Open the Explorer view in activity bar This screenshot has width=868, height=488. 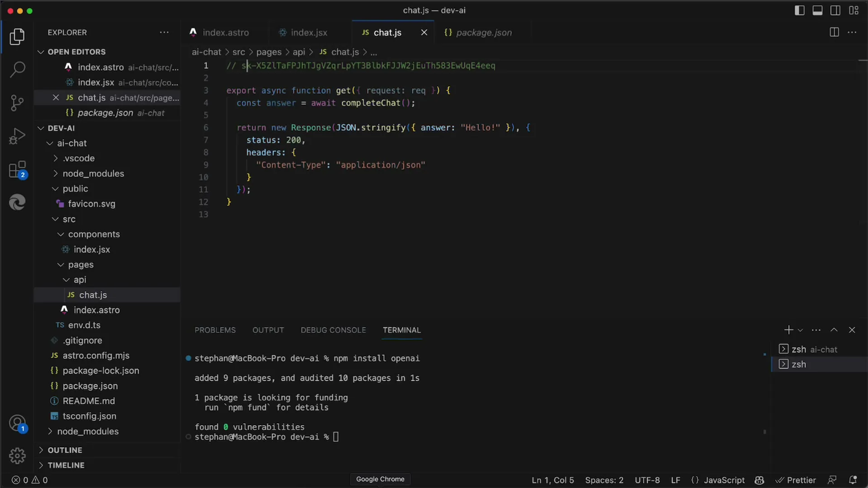(17, 37)
